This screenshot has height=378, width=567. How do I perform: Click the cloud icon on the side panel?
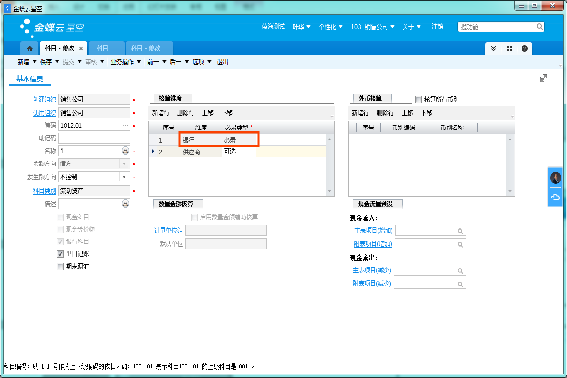pos(555,197)
